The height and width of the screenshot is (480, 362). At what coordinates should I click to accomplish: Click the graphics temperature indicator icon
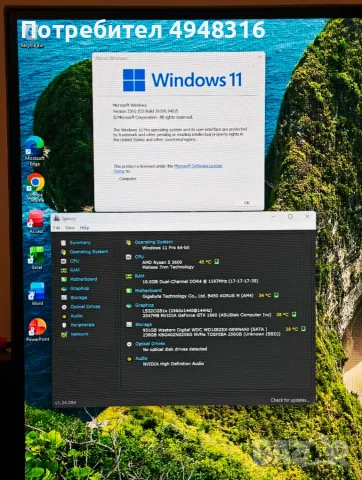[x=294, y=314]
